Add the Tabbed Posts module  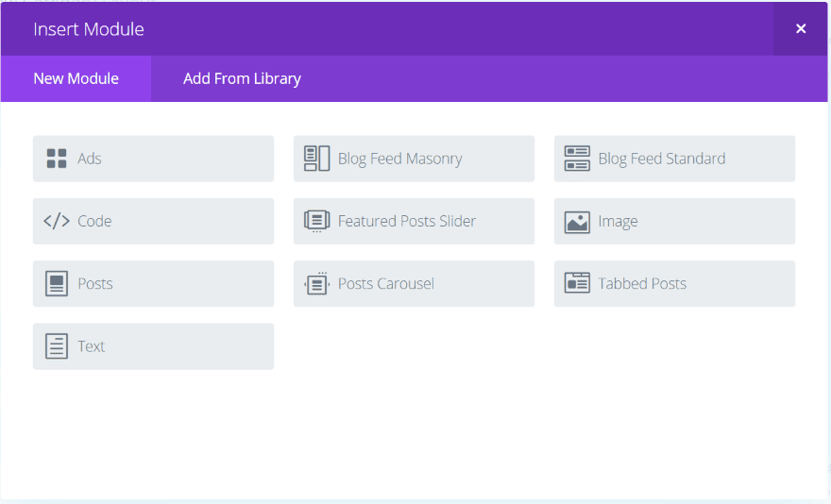[x=674, y=283]
